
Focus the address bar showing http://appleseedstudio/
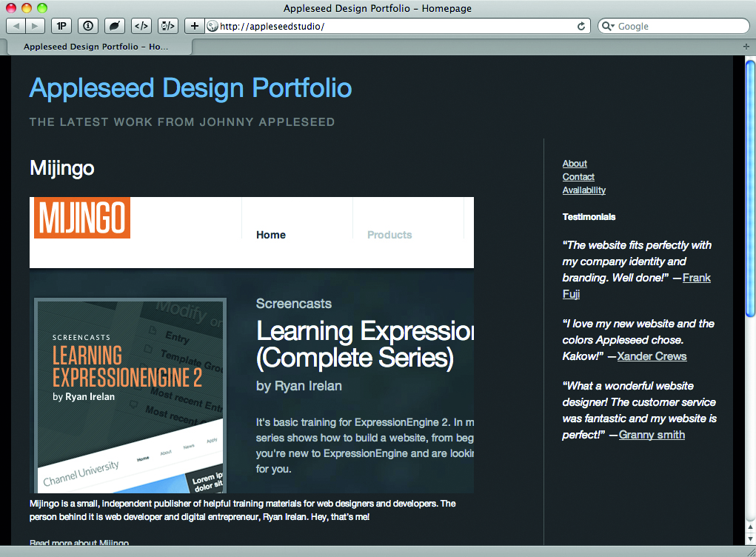click(398, 26)
